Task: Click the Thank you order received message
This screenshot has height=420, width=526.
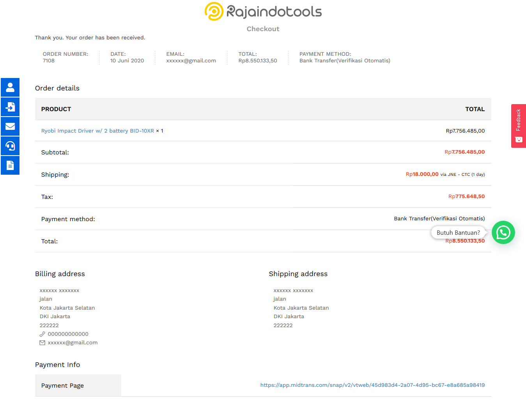Action: [90, 37]
